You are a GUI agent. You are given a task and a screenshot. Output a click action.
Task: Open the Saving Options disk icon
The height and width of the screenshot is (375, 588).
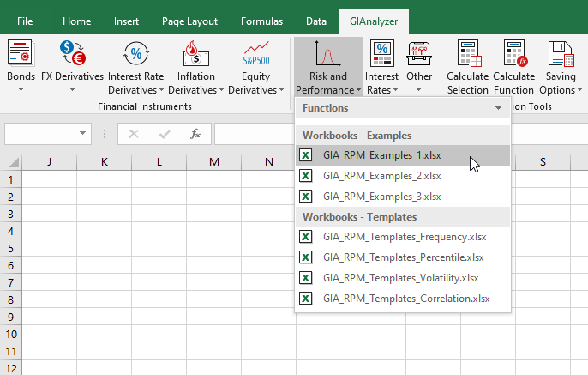point(561,53)
